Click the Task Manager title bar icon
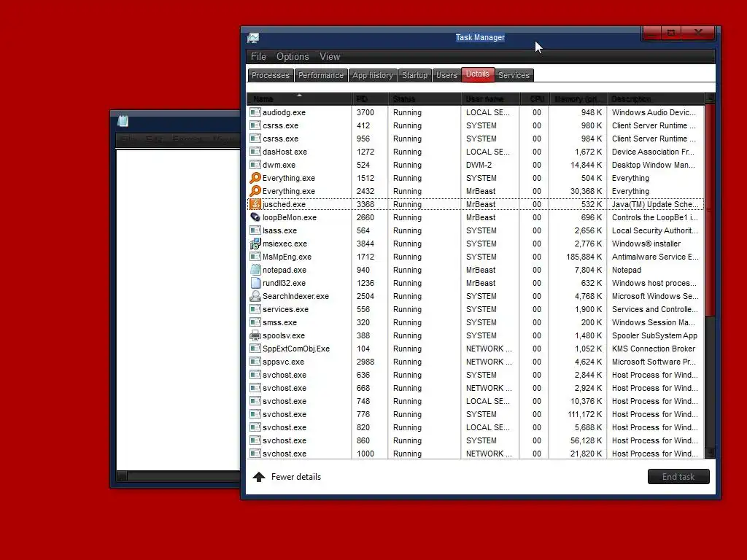Screen dimensions: 747x560 tap(253, 38)
